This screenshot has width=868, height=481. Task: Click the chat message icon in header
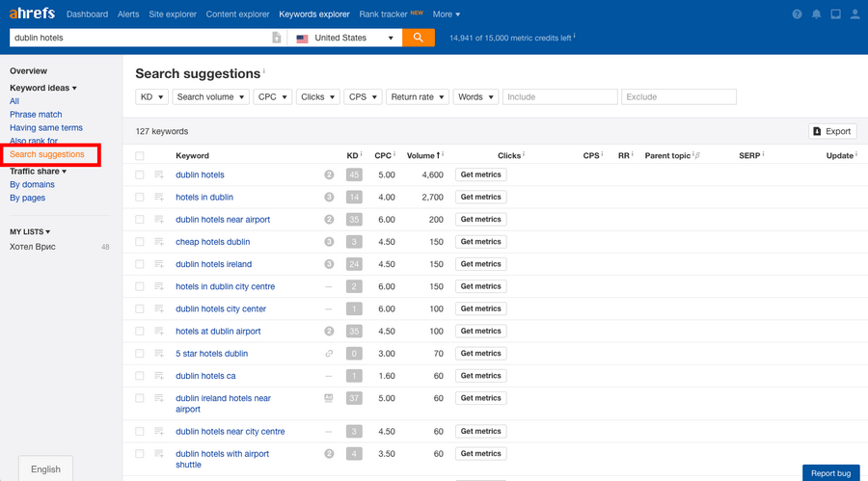click(835, 14)
